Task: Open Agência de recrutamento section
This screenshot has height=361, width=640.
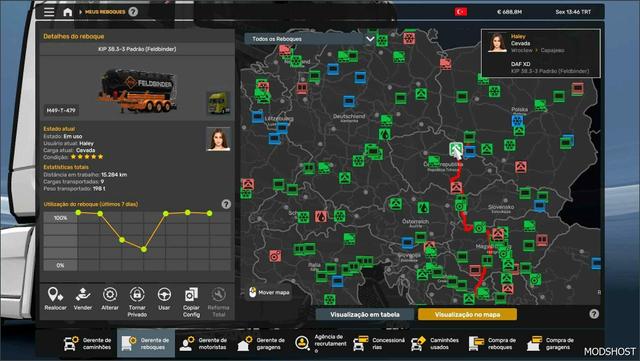Action: pos(321,343)
